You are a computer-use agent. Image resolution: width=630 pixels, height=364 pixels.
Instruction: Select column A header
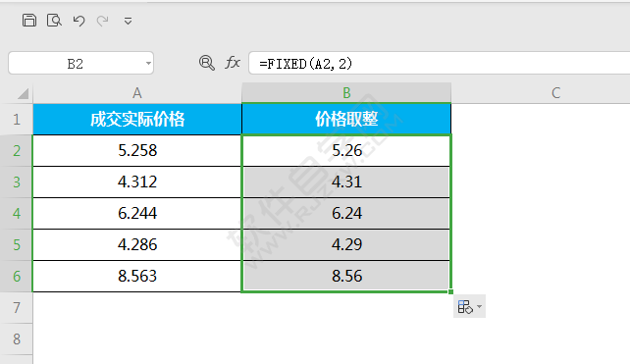click(x=137, y=93)
